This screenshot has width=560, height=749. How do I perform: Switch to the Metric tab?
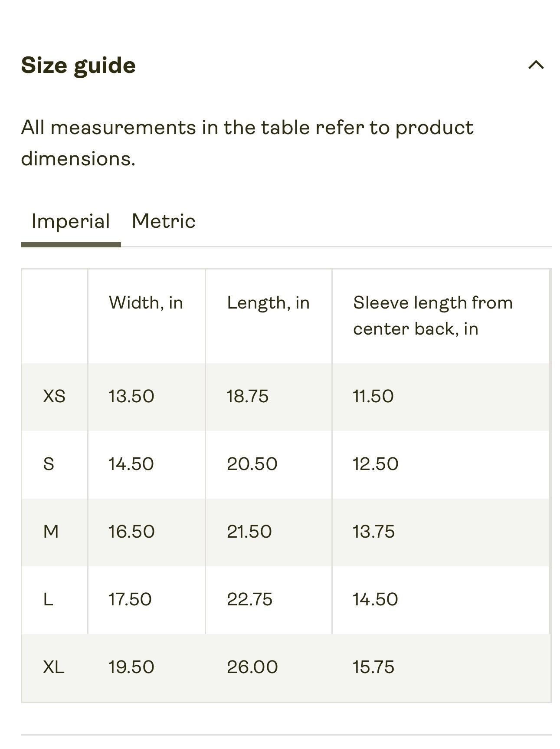(164, 221)
